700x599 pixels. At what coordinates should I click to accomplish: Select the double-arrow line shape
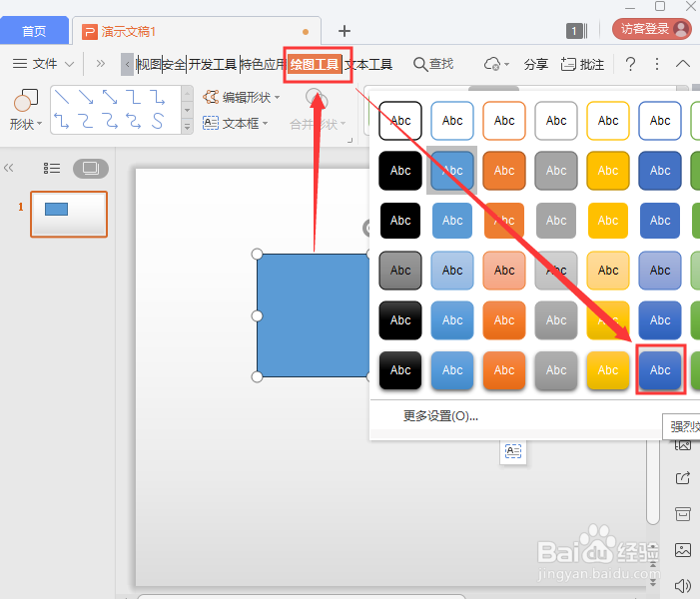click(110, 97)
